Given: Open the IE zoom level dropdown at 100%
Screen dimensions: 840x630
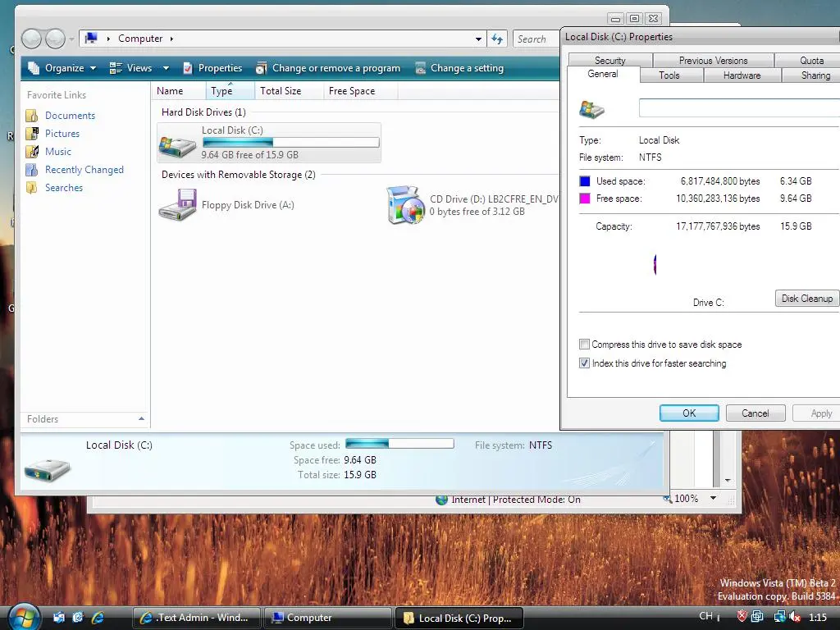Looking at the screenshot, I should 713,498.
